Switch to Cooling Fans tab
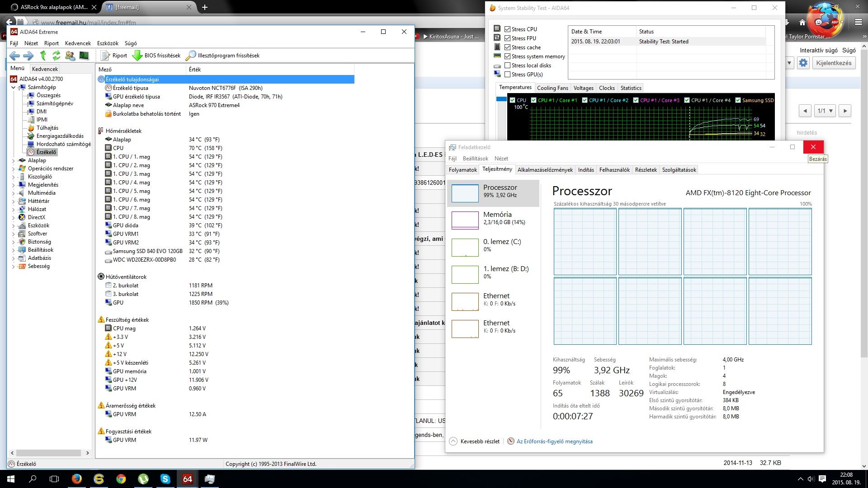This screenshot has width=868, height=488. tap(552, 88)
